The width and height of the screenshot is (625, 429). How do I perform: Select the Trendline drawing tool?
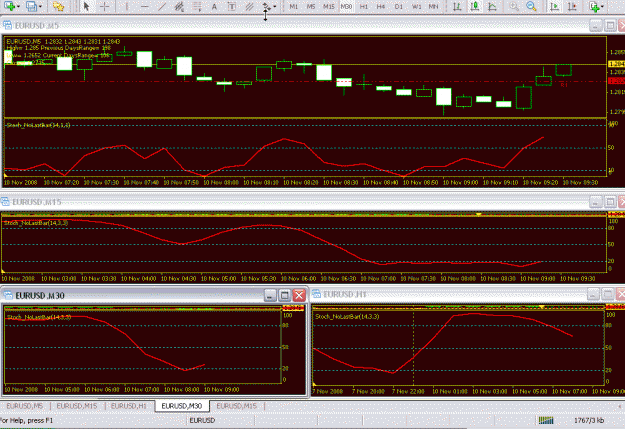point(161,6)
